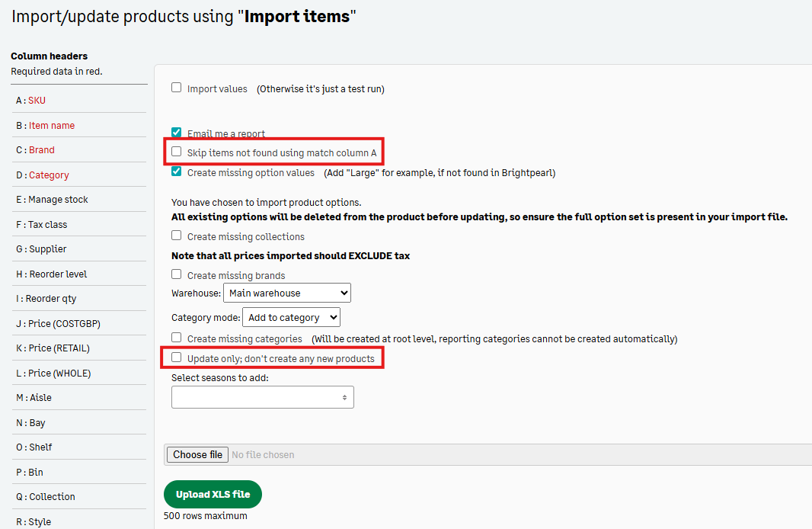The width and height of the screenshot is (812, 529).
Task: Select column header F: Tax class
Action: [x=41, y=224]
